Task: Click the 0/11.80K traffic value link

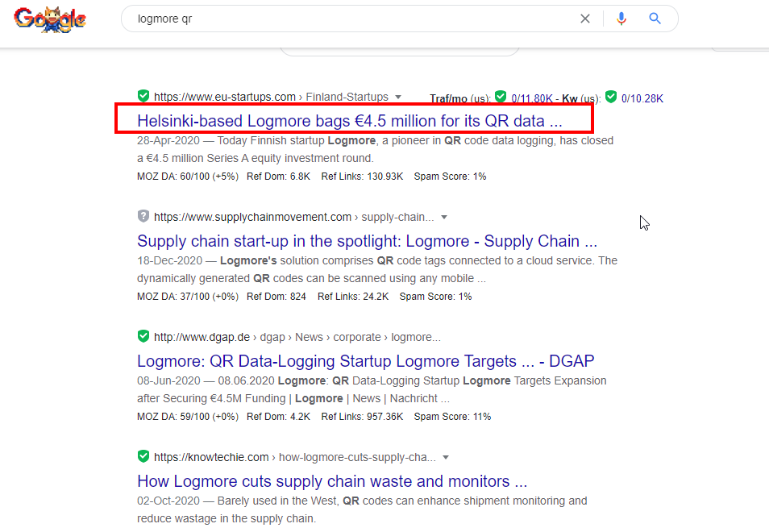Action: (532, 98)
